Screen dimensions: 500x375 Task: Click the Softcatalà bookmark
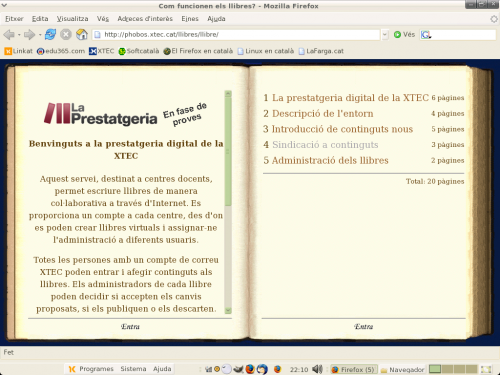[139, 51]
